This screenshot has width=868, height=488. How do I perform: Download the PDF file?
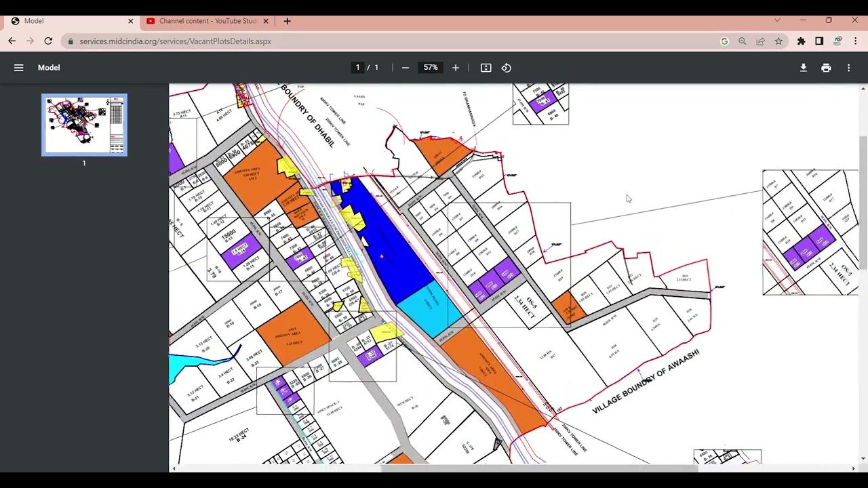[x=804, y=68]
